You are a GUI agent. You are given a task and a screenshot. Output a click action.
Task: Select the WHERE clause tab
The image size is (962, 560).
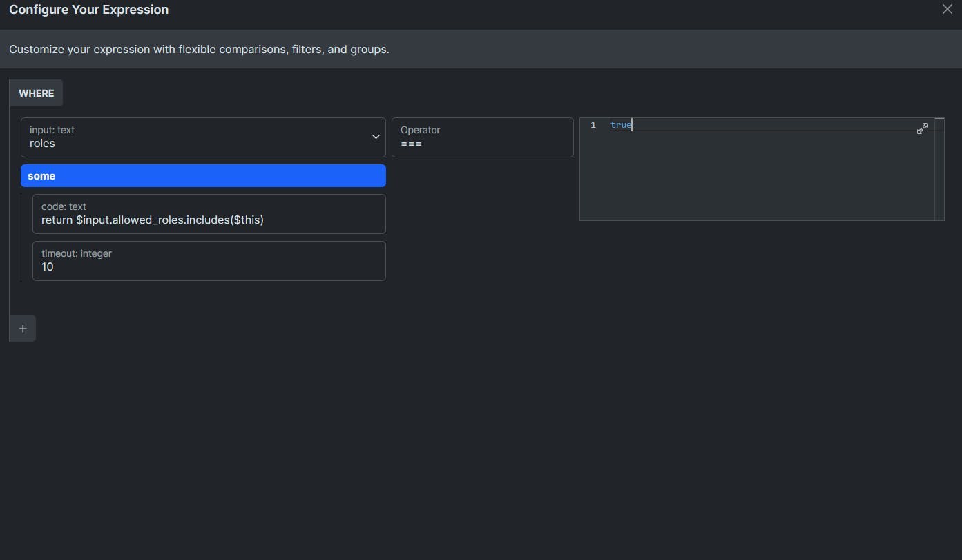[36, 93]
